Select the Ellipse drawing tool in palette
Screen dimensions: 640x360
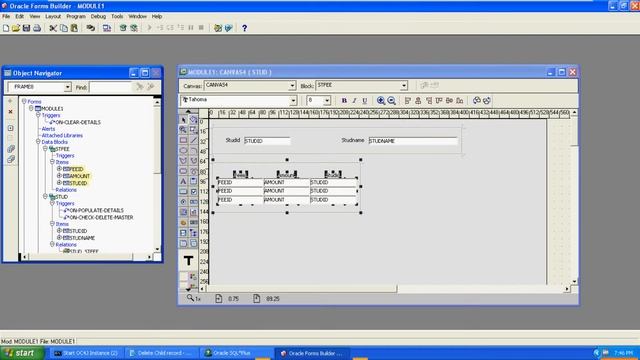(x=183, y=151)
